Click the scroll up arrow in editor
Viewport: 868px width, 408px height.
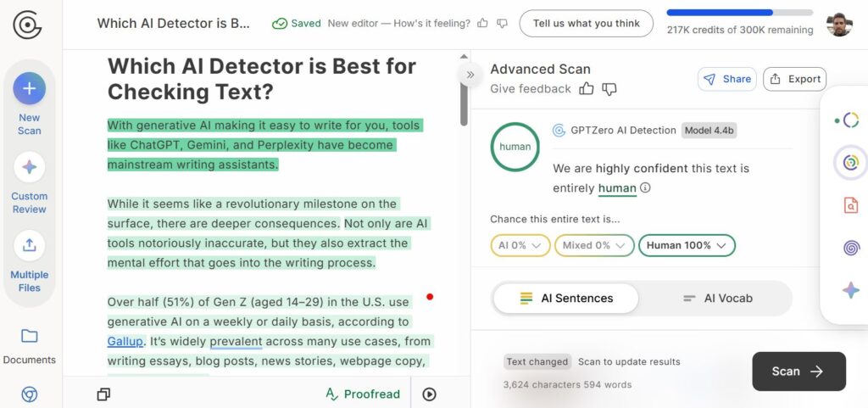[464, 56]
